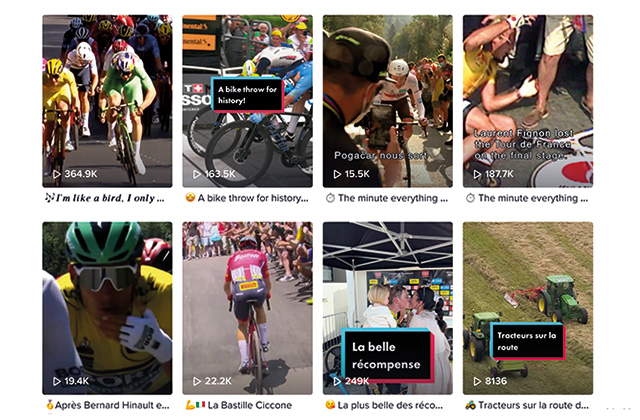Screen dimensions: 640x420
Task: Click the 'Tracteurs sur la route' overlay label
Action: [x=527, y=341]
